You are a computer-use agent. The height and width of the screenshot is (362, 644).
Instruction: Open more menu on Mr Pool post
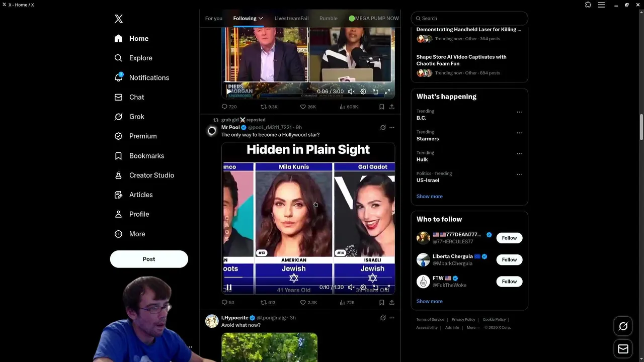pyautogui.click(x=392, y=127)
